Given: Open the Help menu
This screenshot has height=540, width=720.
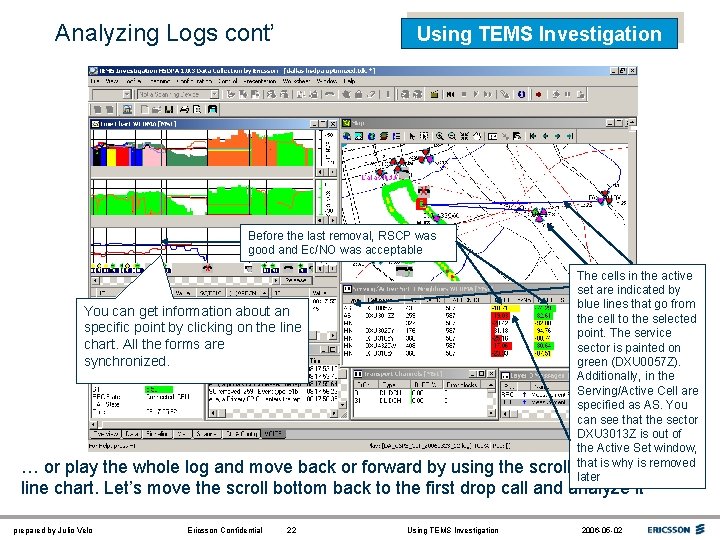Looking at the screenshot, I should 349,81.
